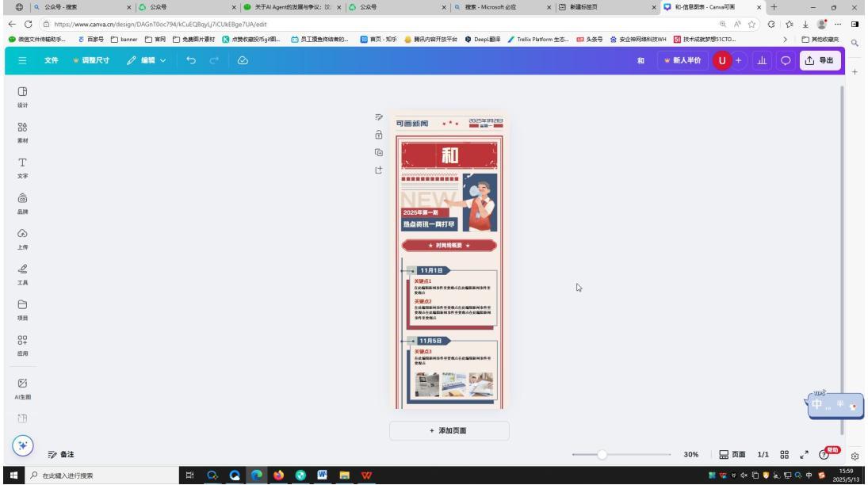Open the Windows Start menu
868x485 pixels.
[x=13, y=475]
